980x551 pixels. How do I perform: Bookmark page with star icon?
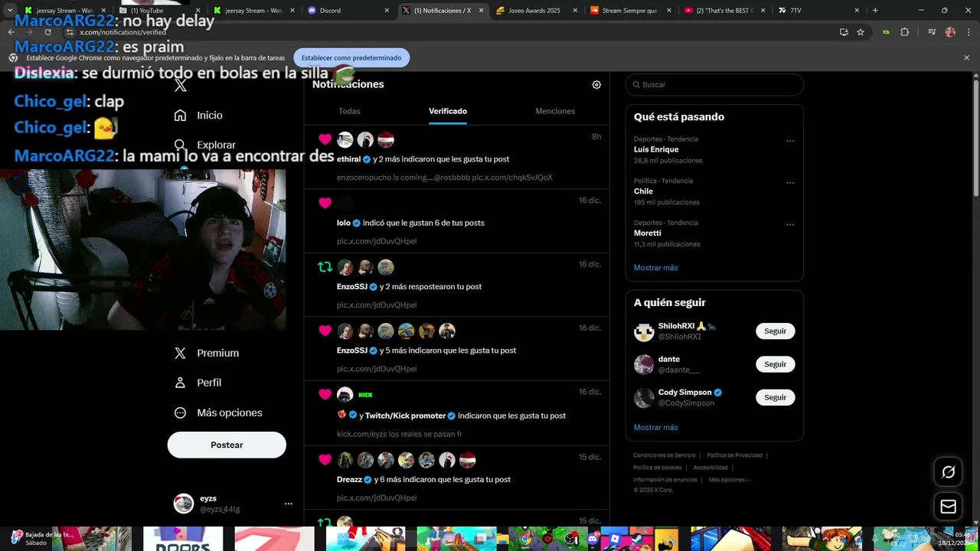(x=861, y=32)
